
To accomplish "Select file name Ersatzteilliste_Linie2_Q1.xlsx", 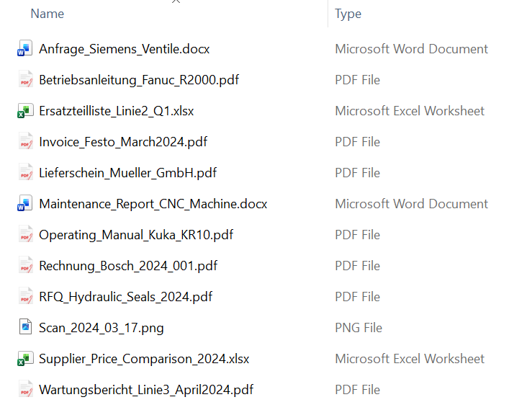I will tap(117, 111).
